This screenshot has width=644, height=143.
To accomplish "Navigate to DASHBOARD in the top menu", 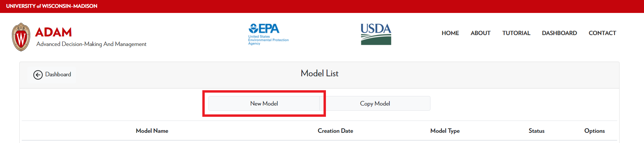I will 559,33.
